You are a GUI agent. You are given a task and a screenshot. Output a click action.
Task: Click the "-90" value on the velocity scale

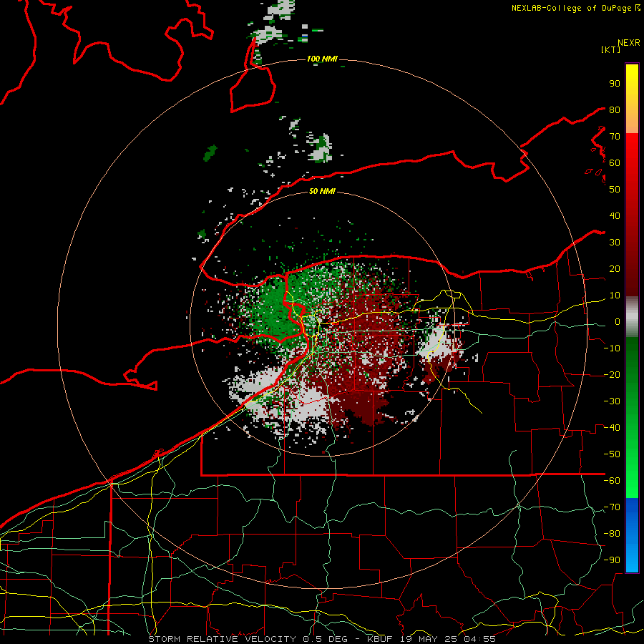(612, 560)
